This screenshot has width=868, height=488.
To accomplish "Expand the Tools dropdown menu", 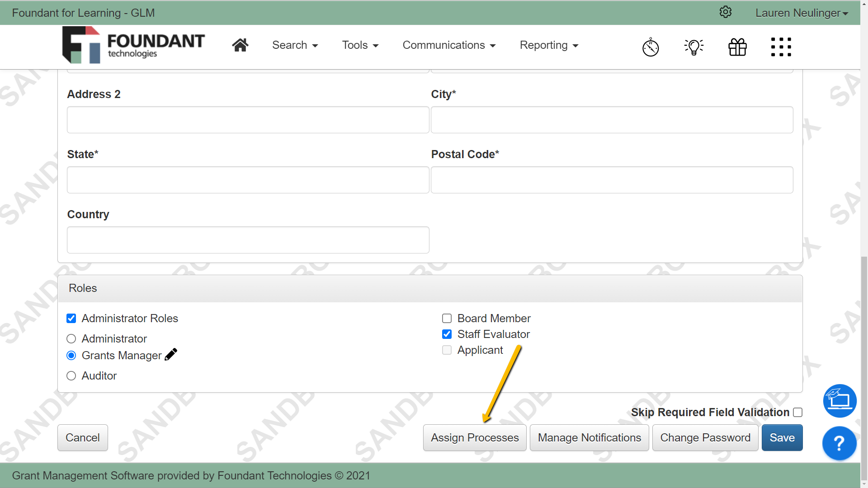I will (x=360, y=45).
